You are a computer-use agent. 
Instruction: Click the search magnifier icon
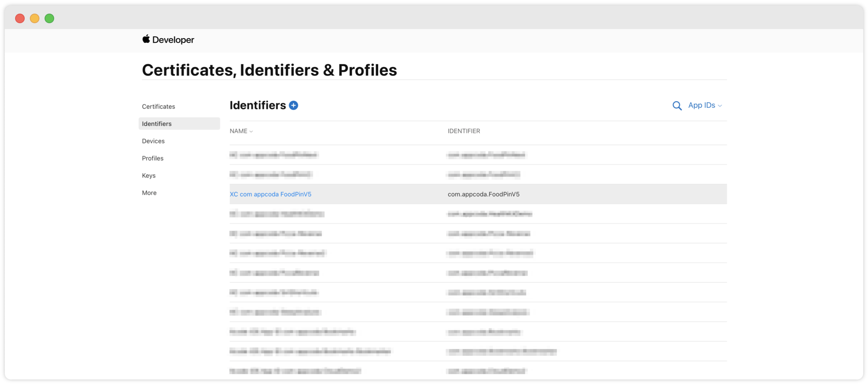(677, 106)
